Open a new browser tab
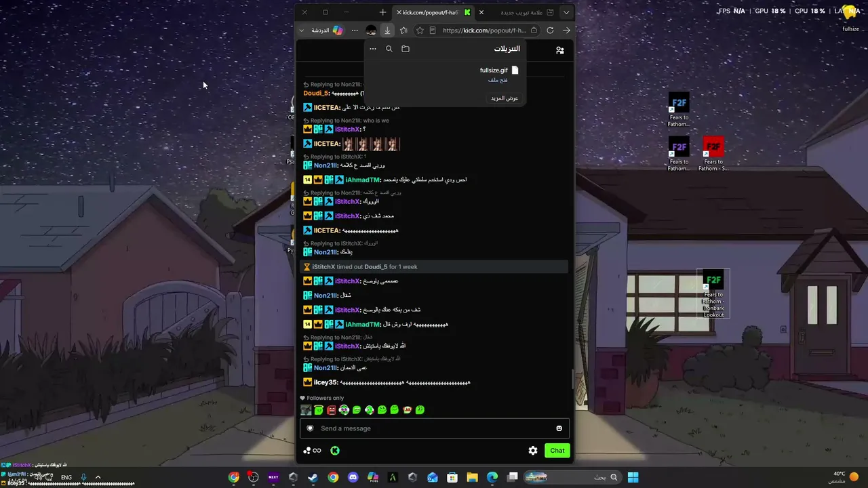The height and width of the screenshot is (488, 868). coord(382,12)
